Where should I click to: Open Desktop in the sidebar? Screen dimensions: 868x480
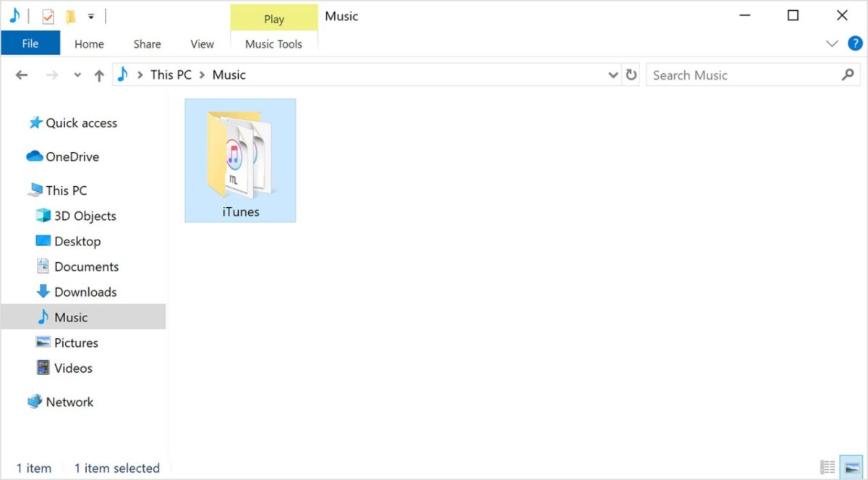[68, 241]
